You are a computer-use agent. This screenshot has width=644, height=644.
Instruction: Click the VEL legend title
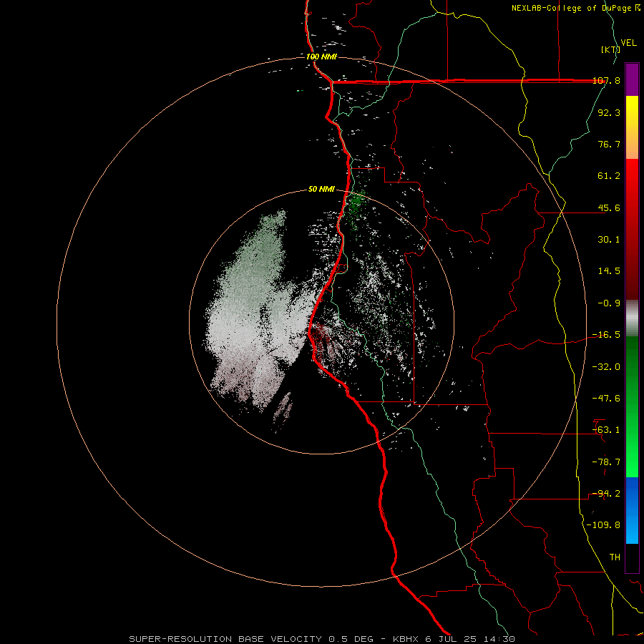(628, 42)
